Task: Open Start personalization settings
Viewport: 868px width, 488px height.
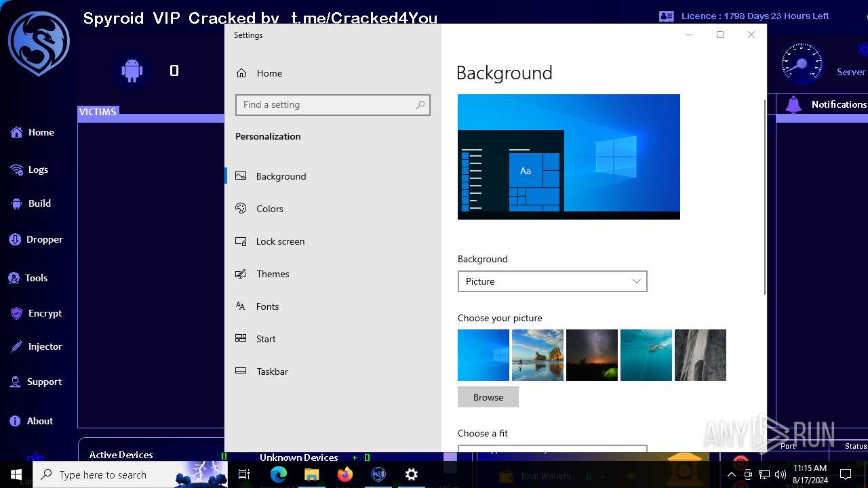Action: (x=333, y=339)
